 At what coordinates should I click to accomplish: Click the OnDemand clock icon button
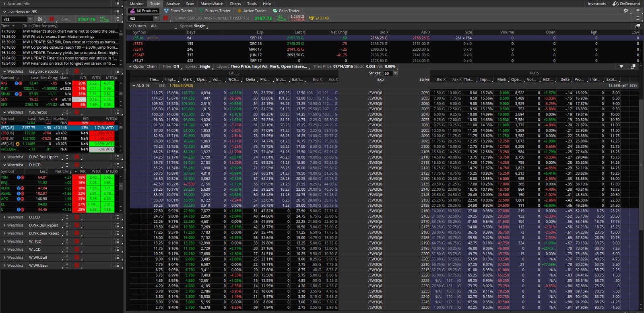tap(616, 4)
